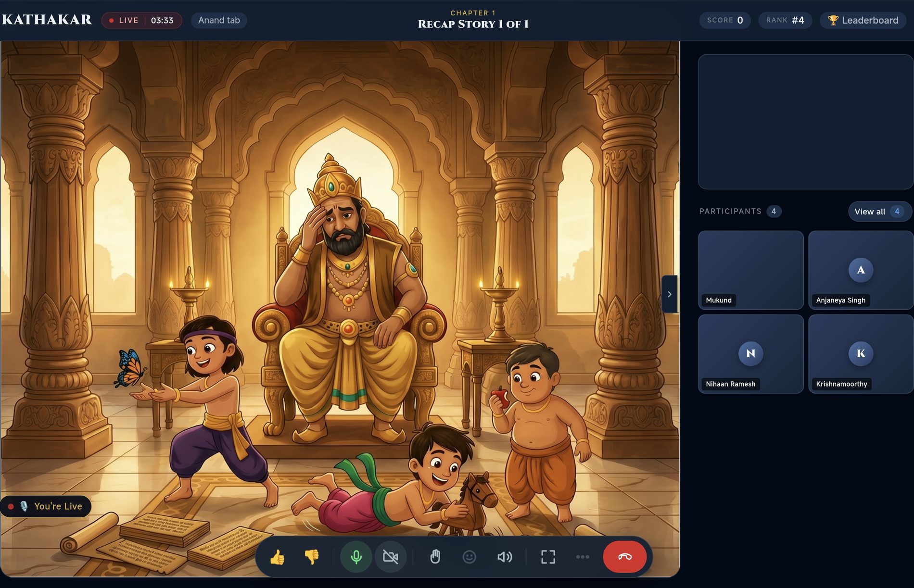Click the Leaderboard trophy icon
This screenshot has width=914, height=588.
click(x=833, y=20)
